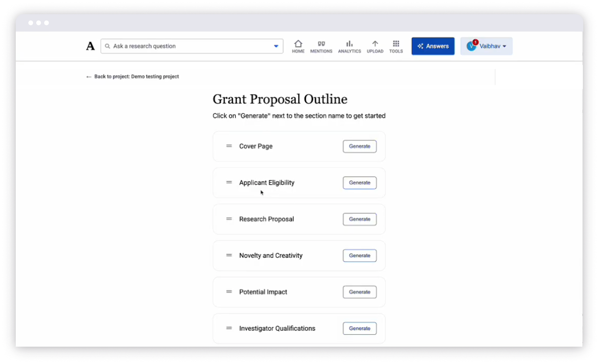Click the Ask a research question field
The width and height of the screenshot is (599, 364).
192,46
